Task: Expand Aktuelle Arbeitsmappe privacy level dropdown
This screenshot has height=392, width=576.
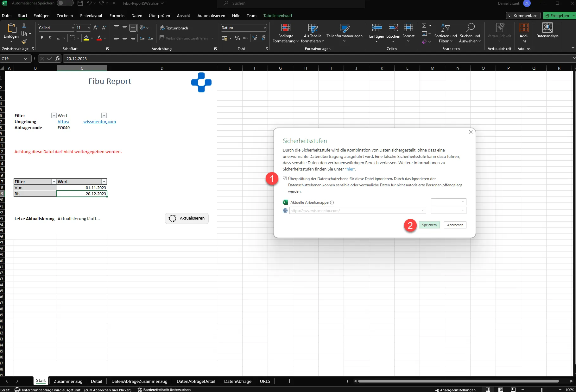Action: pyautogui.click(x=448, y=202)
